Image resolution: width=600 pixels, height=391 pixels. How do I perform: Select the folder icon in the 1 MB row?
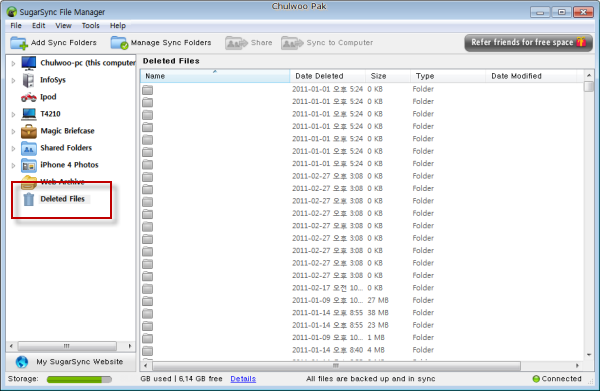(x=147, y=338)
